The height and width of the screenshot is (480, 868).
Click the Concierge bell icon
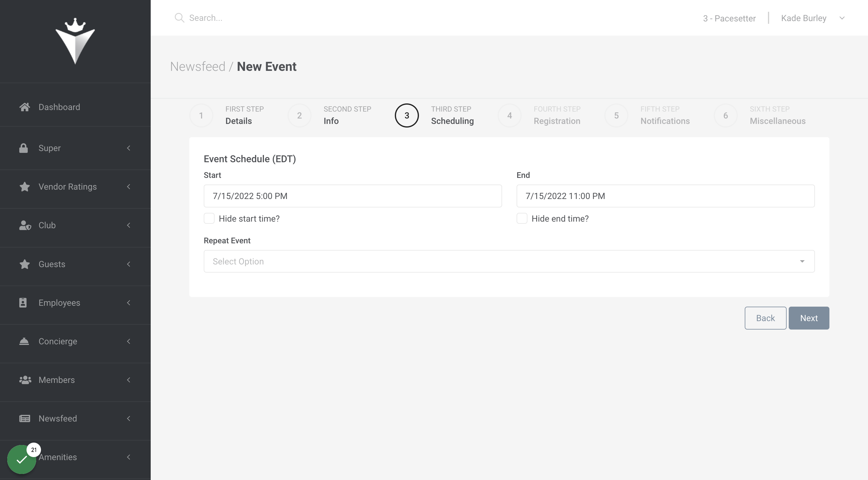point(24,341)
